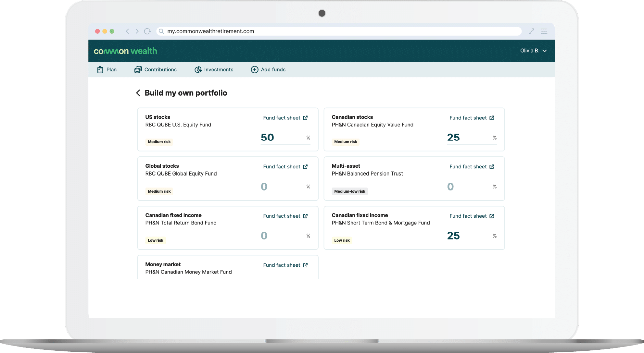Open the Plan tab

click(x=107, y=69)
